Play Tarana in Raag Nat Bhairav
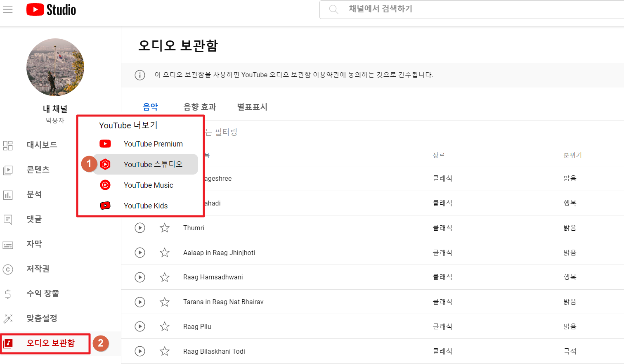The height and width of the screenshot is (364, 624). point(140,302)
